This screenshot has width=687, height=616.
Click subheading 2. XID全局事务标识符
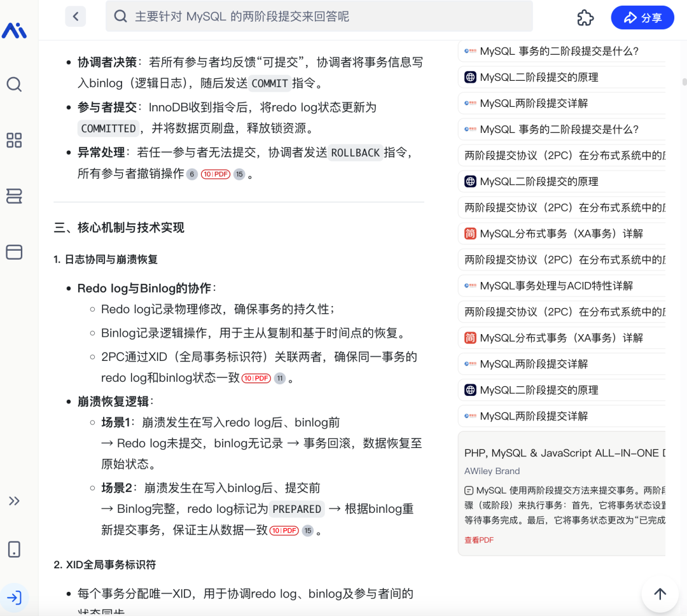pyautogui.click(x=105, y=564)
